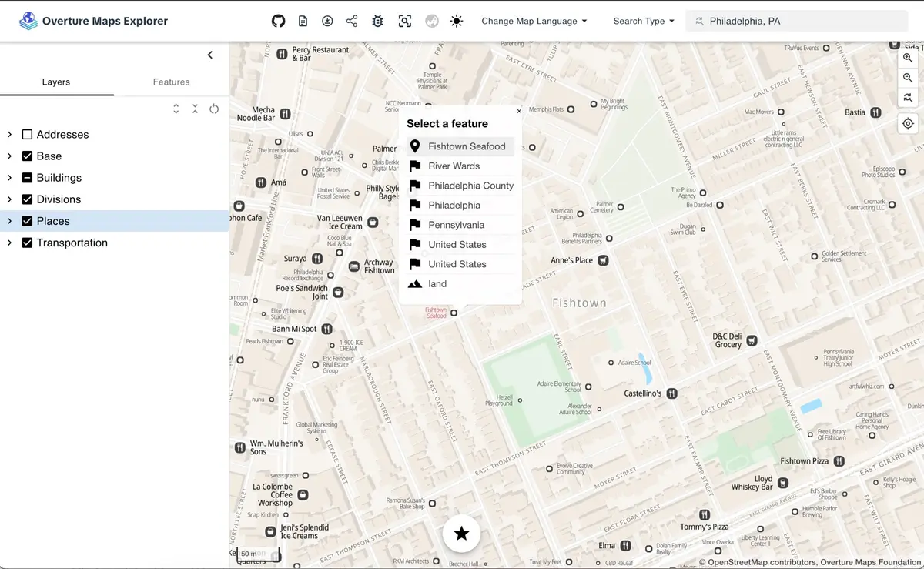The height and width of the screenshot is (569, 924).
Task: Click the geolocate icon on the map
Action: 908,123
